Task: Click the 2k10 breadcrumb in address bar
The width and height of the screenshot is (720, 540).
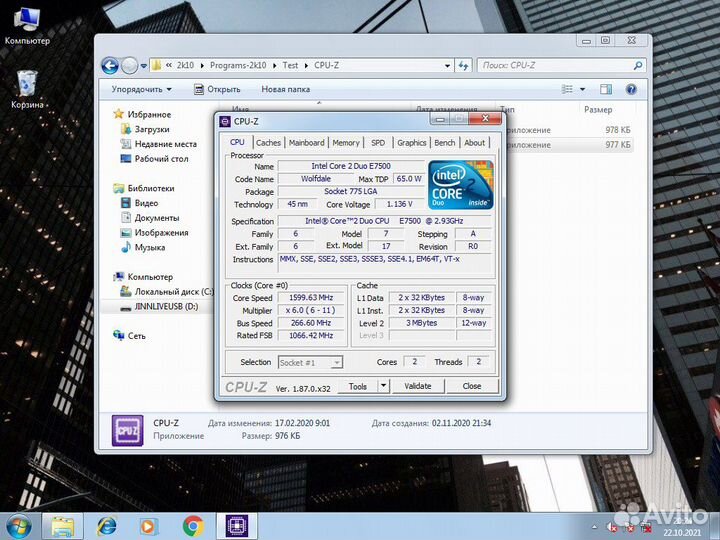Action: pyautogui.click(x=186, y=65)
